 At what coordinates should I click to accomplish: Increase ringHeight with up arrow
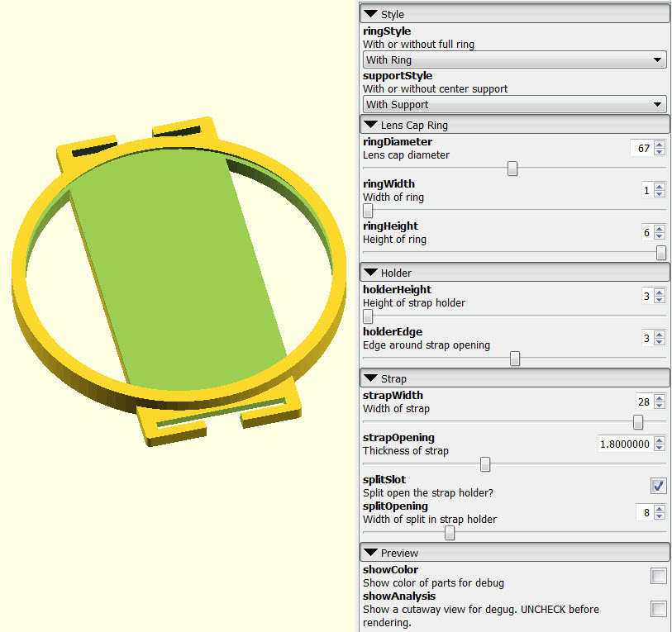[x=660, y=229]
